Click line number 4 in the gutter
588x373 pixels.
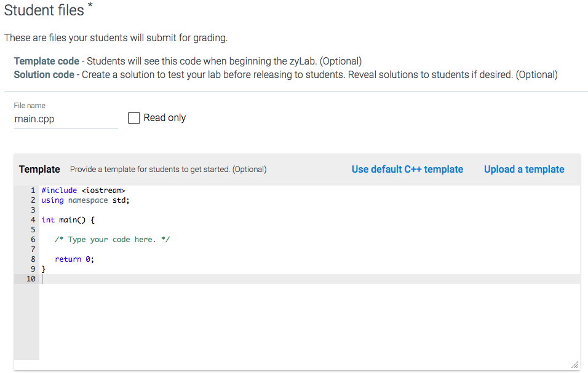(x=33, y=220)
